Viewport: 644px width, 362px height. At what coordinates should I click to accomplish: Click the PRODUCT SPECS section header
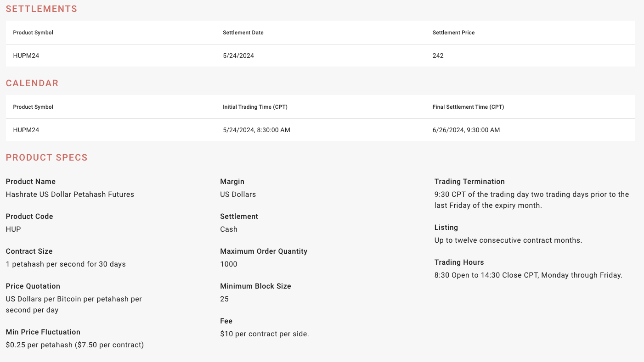[47, 157]
